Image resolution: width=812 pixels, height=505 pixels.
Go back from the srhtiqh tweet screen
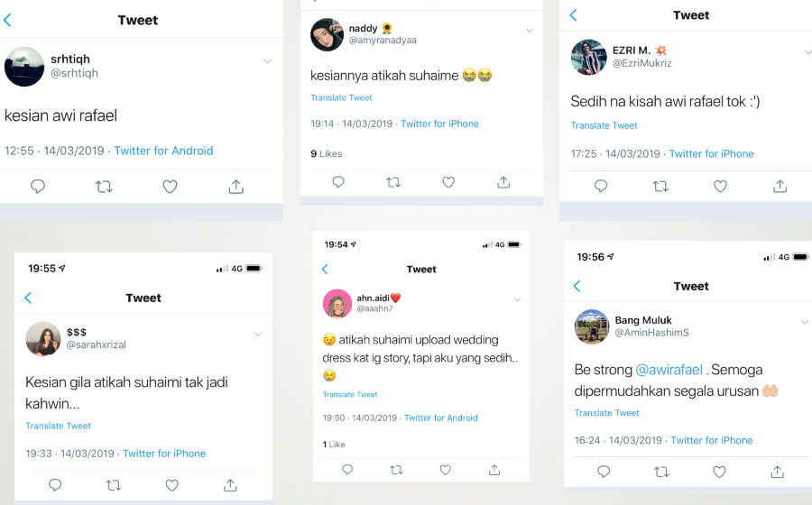click(7, 20)
